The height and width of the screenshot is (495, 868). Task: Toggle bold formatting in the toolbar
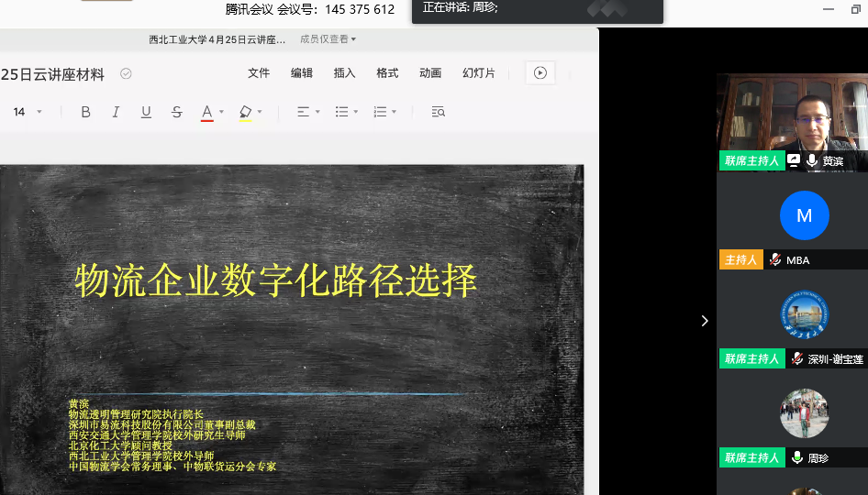tap(85, 112)
